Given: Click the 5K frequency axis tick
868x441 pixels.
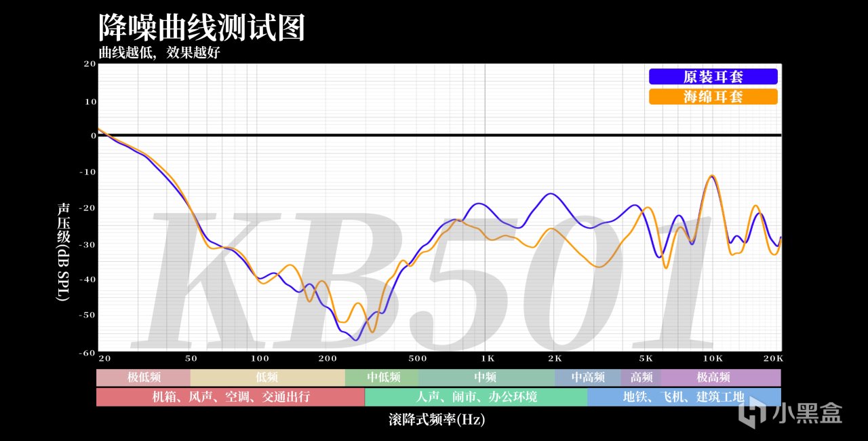Looking at the screenshot, I should coord(646,358).
